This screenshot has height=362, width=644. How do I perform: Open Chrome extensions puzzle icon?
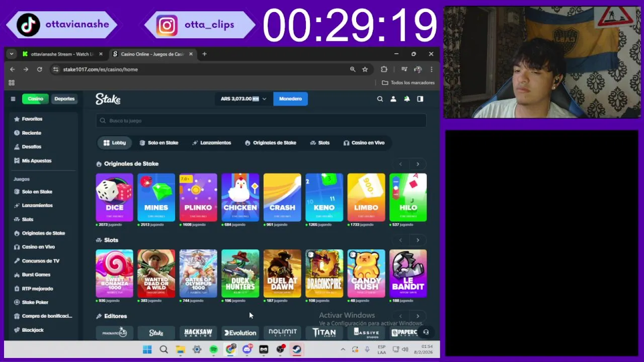pyautogui.click(x=384, y=69)
